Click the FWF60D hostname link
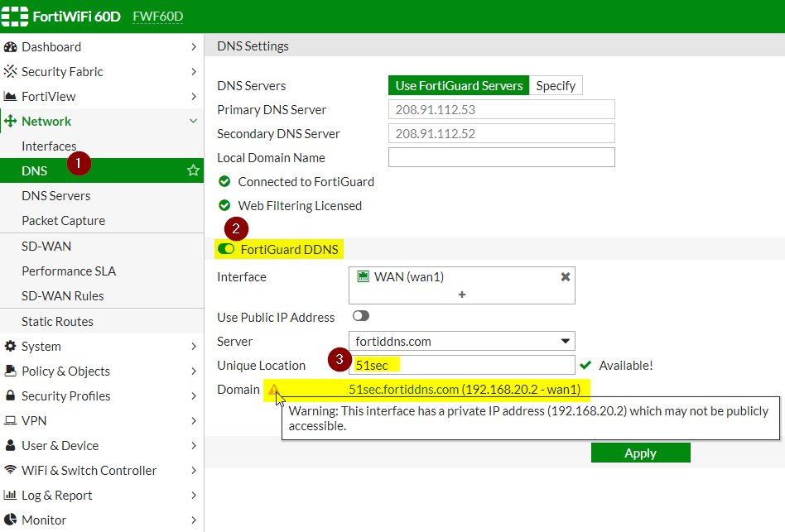 pyautogui.click(x=158, y=17)
